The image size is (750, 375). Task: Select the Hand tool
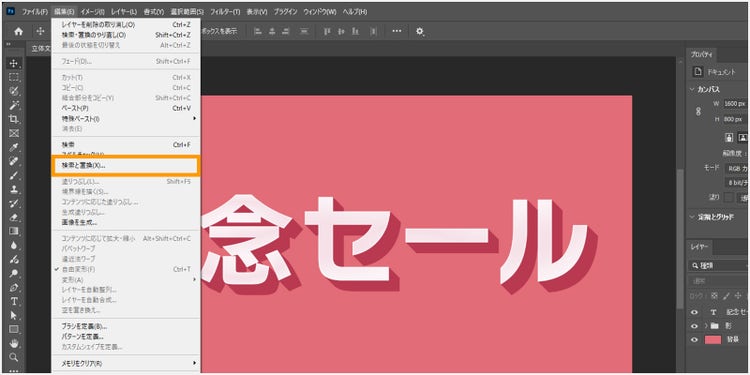tap(14, 343)
